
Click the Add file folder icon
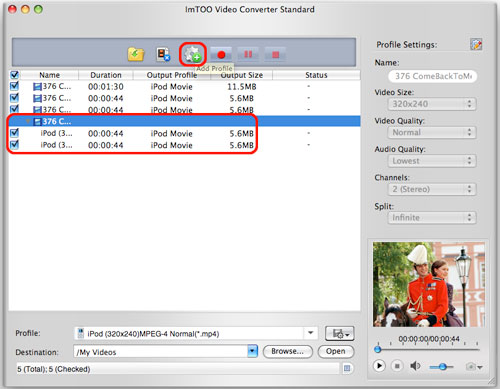point(136,54)
